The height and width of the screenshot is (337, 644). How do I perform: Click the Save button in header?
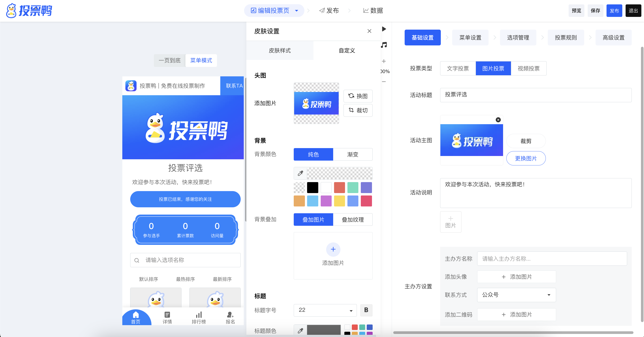595,11
